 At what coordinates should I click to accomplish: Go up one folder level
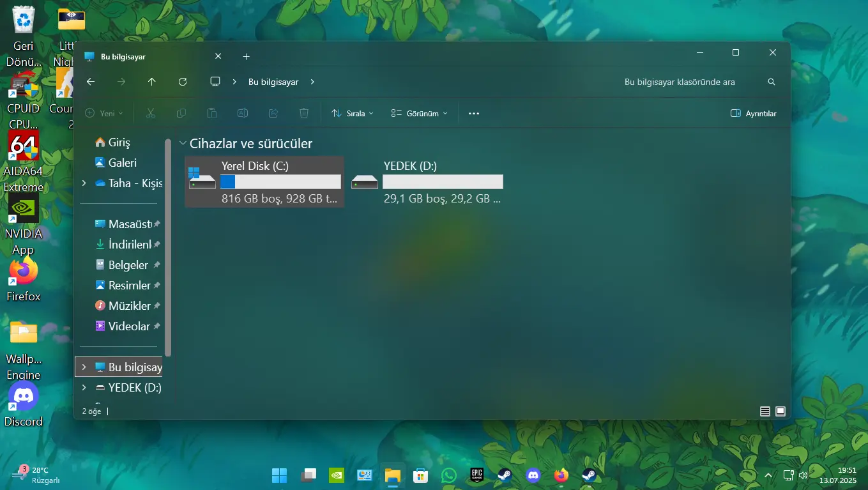151,82
